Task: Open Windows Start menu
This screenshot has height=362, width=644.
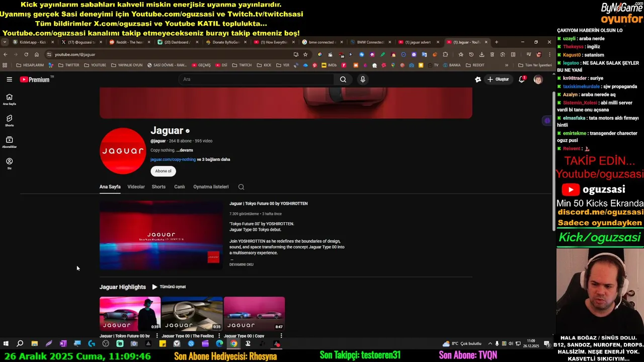Action: 6,344
